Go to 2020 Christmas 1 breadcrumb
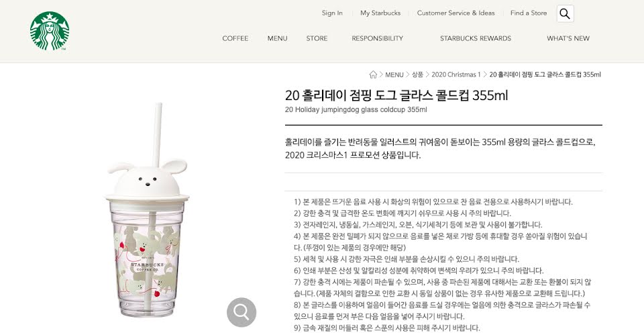 (x=456, y=75)
